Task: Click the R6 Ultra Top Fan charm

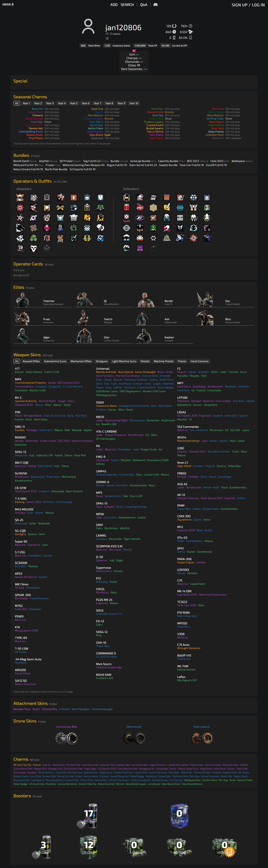Action: click(x=22, y=765)
